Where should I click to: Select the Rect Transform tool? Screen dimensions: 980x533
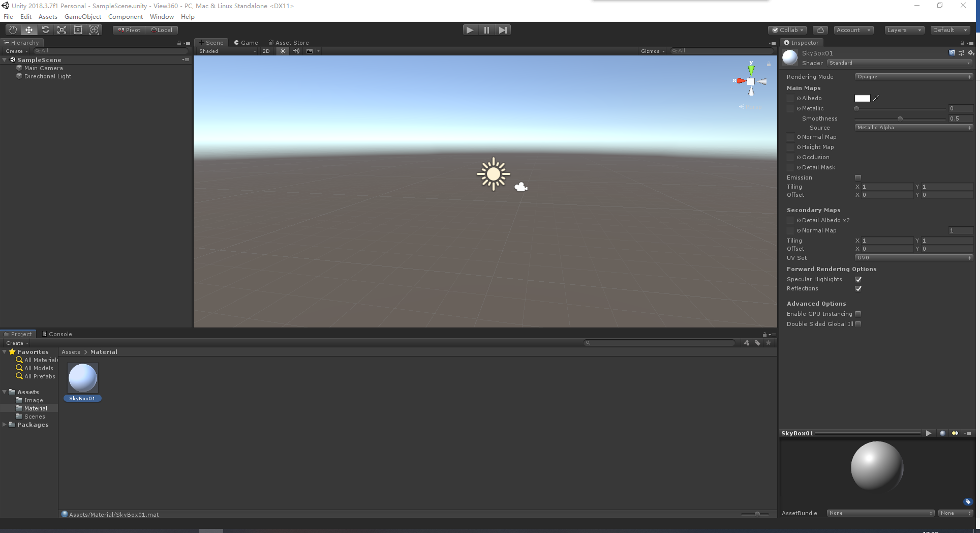tap(78, 29)
